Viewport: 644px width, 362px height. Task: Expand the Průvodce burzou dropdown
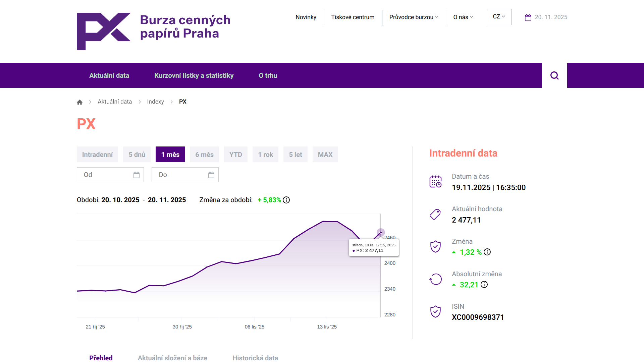click(414, 17)
